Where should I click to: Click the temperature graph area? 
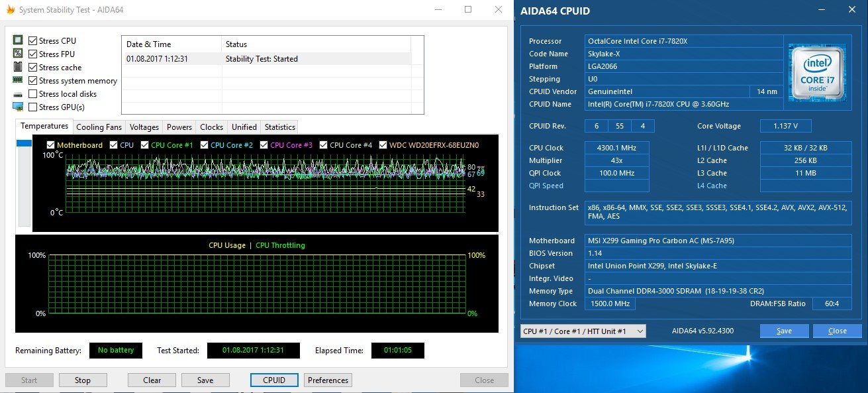tap(265, 184)
